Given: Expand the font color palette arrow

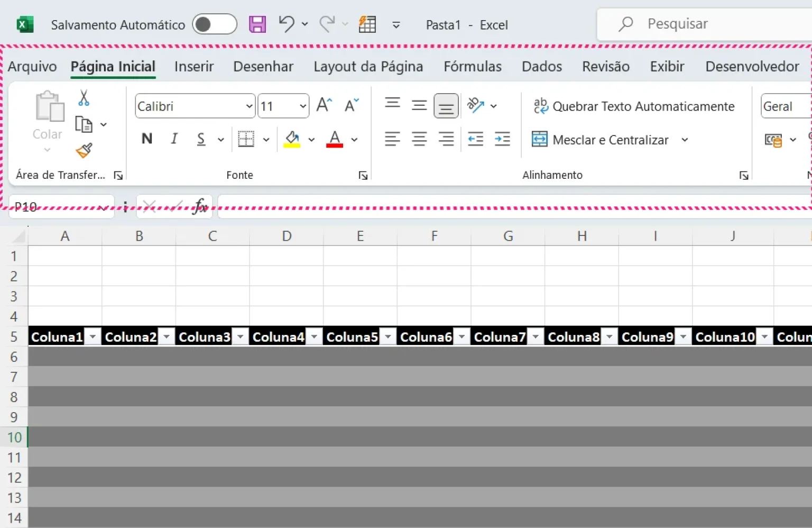Looking at the screenshot, I should tap(355, 140).
